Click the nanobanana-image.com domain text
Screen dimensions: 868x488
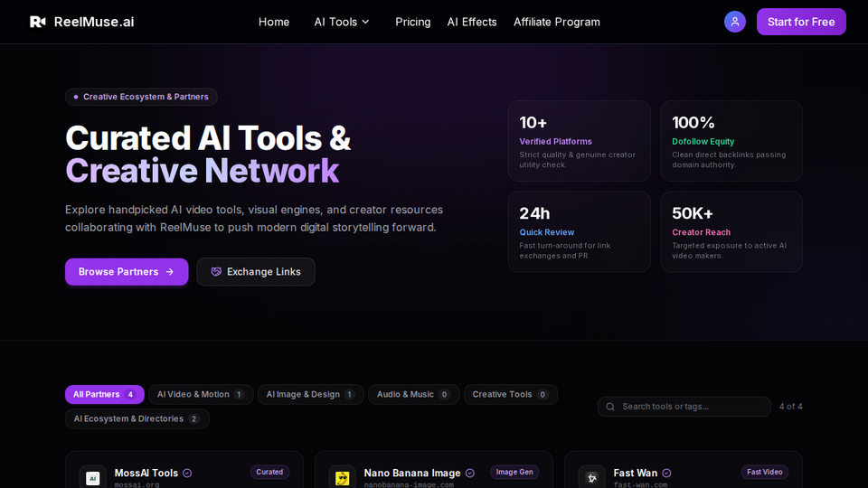[409, 484]
